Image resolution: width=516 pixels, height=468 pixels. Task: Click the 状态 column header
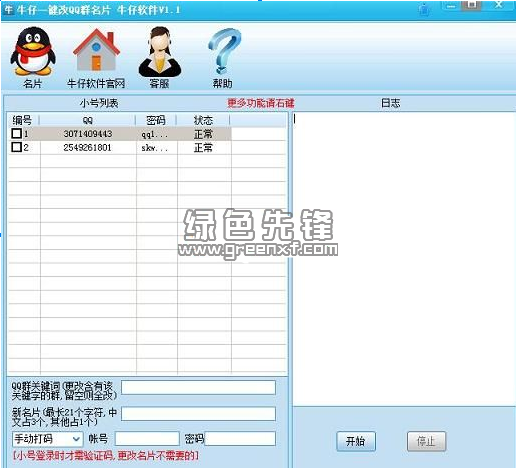coord(203,120)
